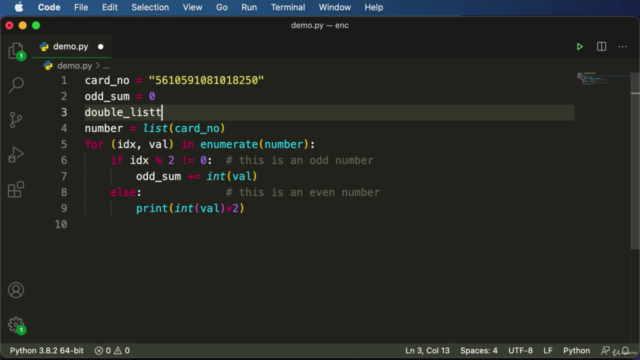The height and width of the screenshot is (360, 640).
Task: Open the Source Control view icon
Action: coord(16,120)
